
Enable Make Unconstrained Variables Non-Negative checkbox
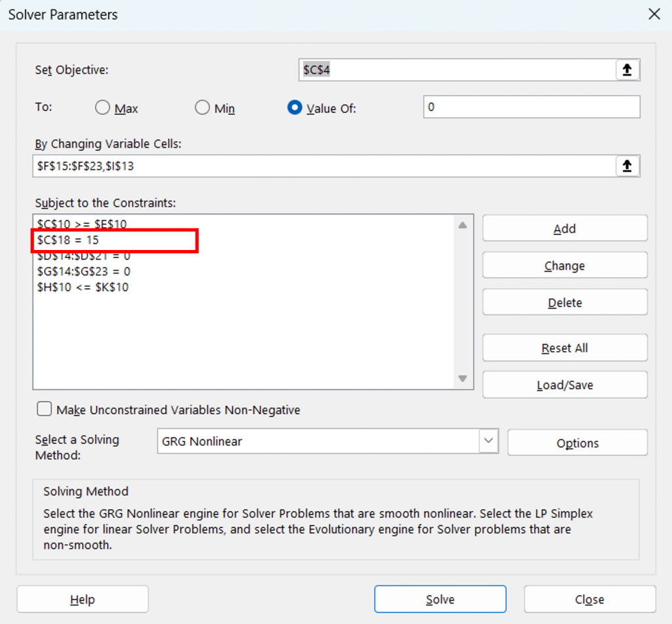tap(45, 409)
